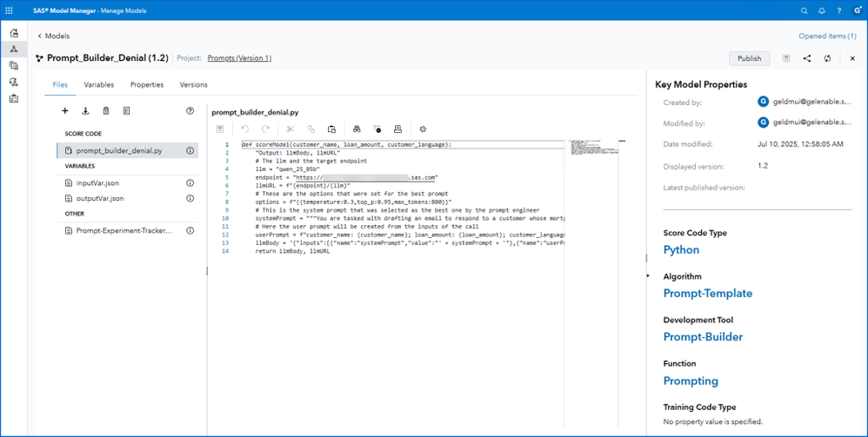Click the scissors cut icon
Viewport: 868px width, 437px height.
290,129
